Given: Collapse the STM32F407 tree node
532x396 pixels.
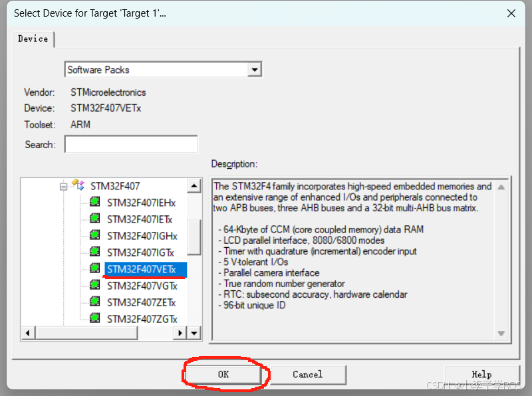Looking at the screenshot, I should (x=64, y=185).
